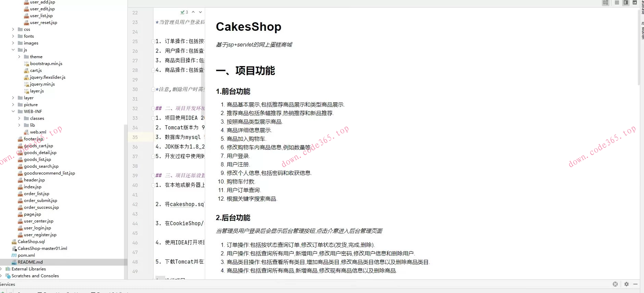Expand the css folder
The image size is (644, 293).
13,29
